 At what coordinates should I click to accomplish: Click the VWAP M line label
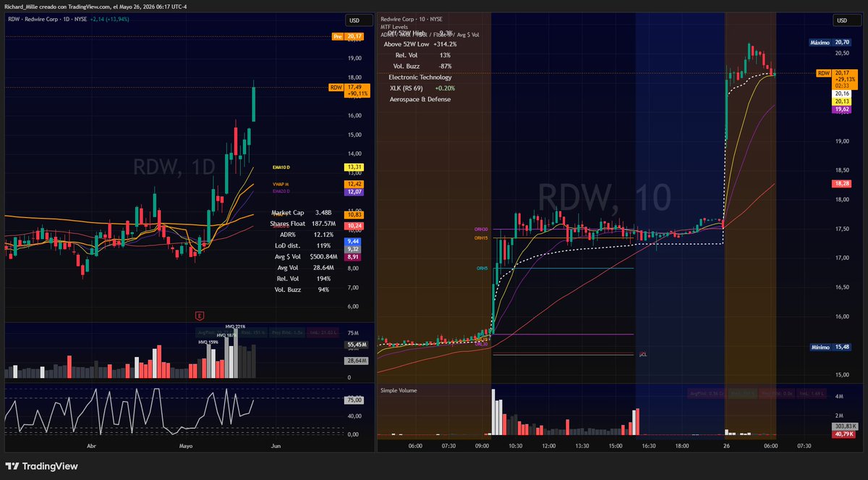[x=281, y=184]
